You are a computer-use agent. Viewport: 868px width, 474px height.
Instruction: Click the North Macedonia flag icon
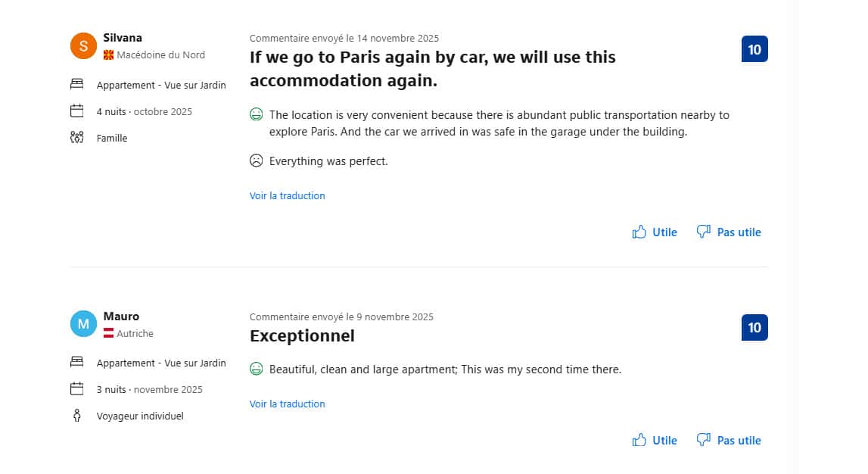pos(108,55)
